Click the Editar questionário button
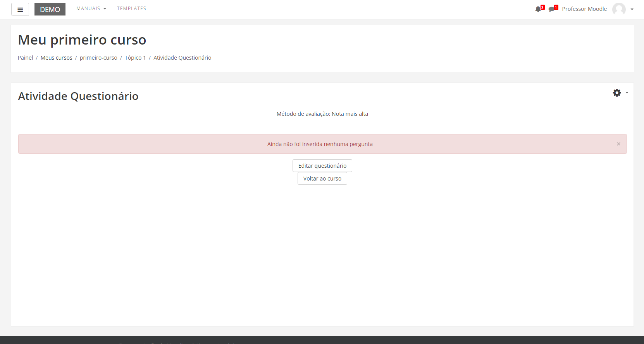The image size is (644, 344). (322, 165)
